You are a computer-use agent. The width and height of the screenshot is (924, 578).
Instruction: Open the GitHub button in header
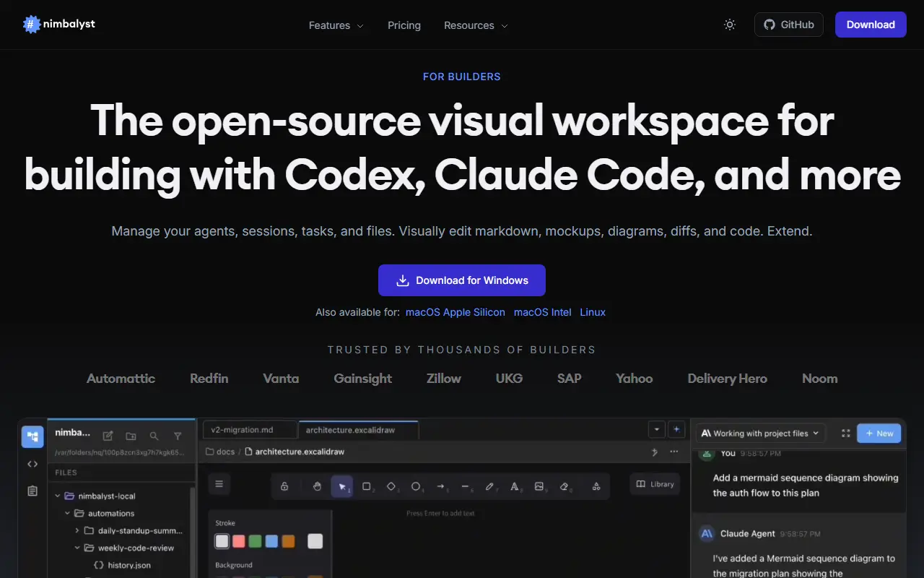point(789,25)
